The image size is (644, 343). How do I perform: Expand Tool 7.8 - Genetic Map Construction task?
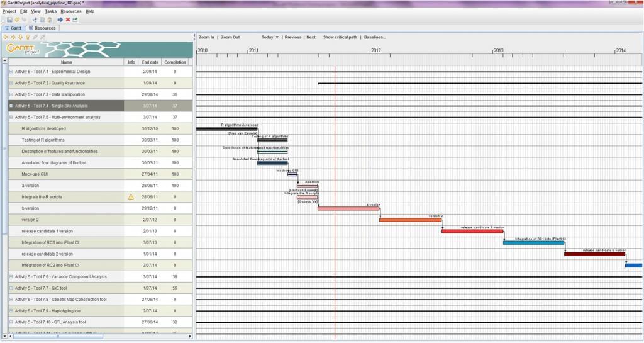[x=11, y=300]
